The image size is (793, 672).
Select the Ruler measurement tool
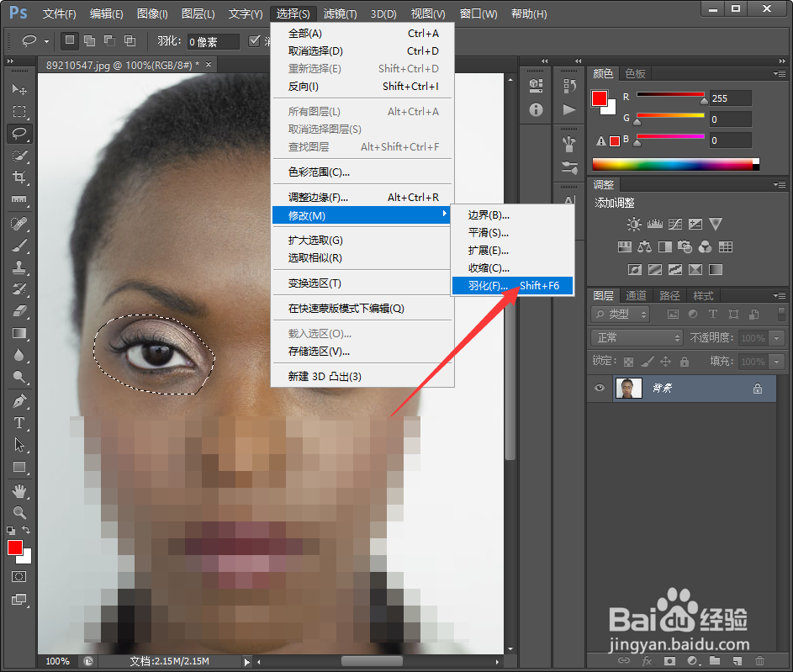coord(19,199)
